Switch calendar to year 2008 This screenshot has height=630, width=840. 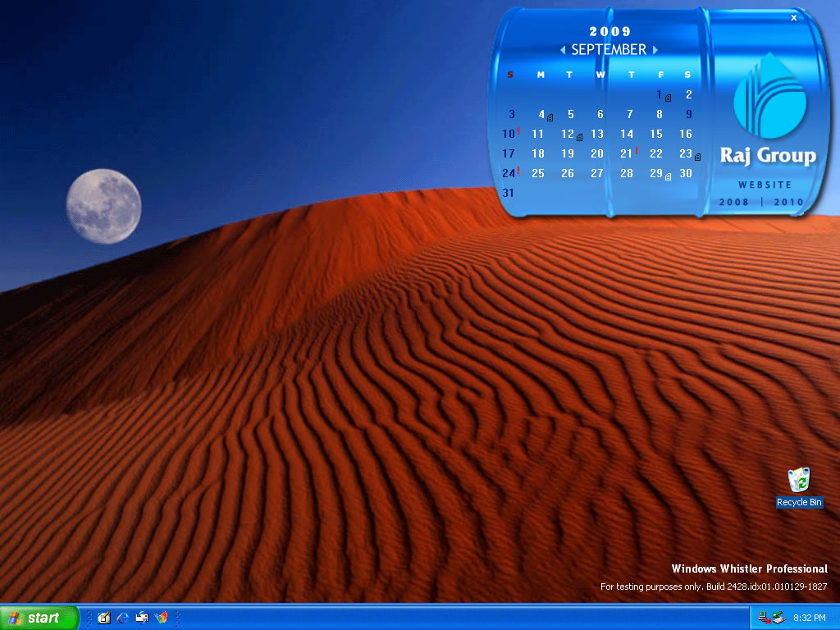[734, 202]
